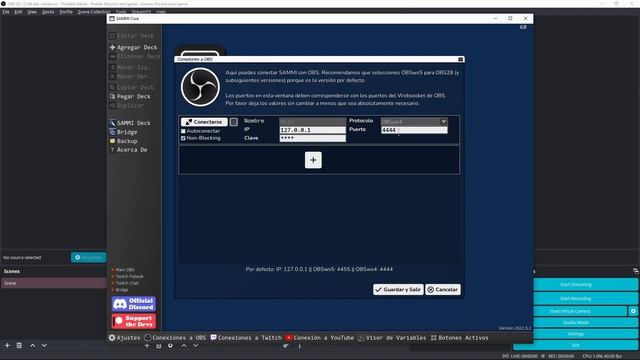Click Twitch Chat status indicator in SAMMI
The height and width of the screenshot is (360, 640).
[125, 283]
